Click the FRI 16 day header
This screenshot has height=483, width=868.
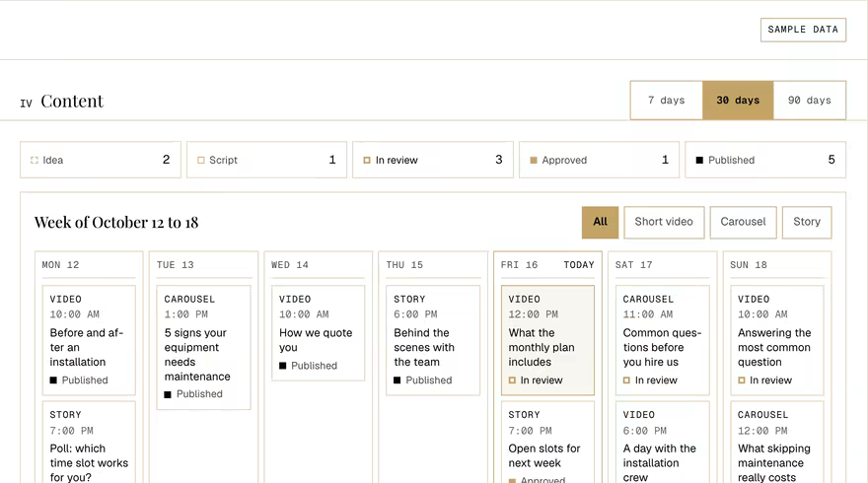click(519, 265)
